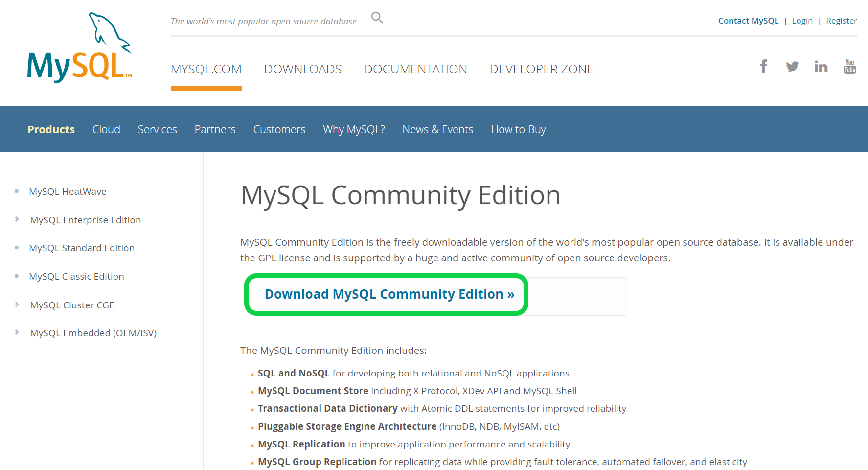Expand MySQL Embedded (OEM/ISV) arrow
Viewport: 868px width, 470px height.
17,332
